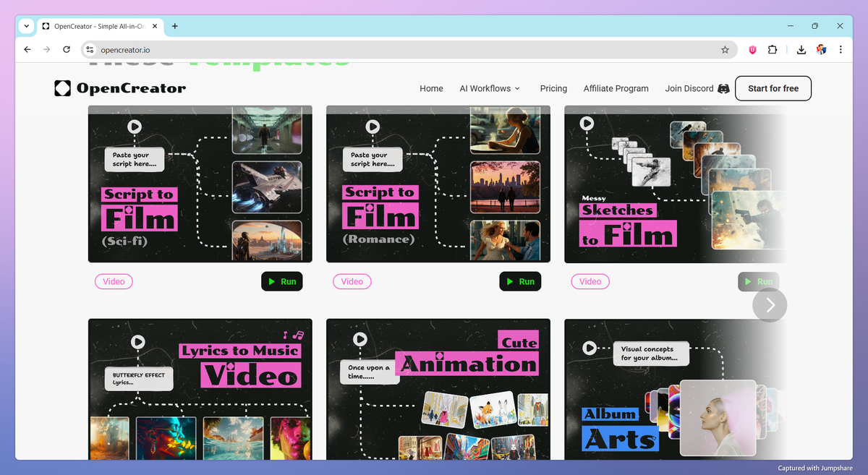Viewport: 868px width, 475px height.
Task: Click the OpenCreator logo icon
Action: pos(61,88)
